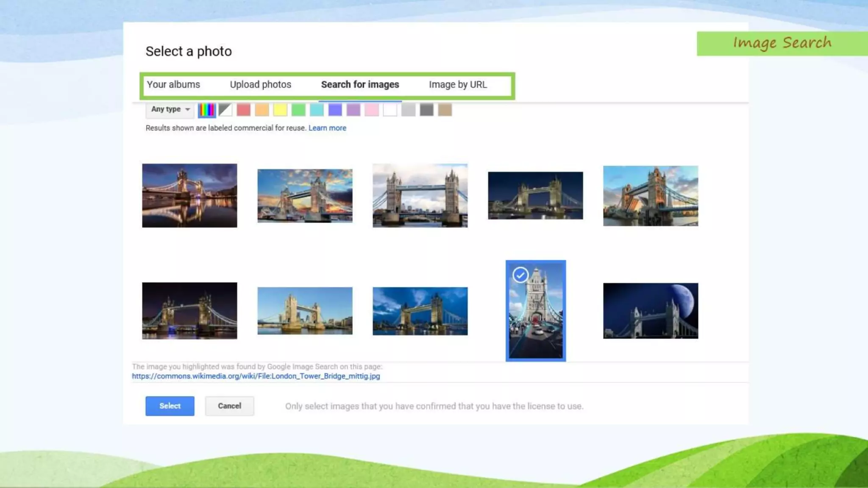This screenshot has height=488, width=868.
Task: Choose the black and white filter
Action: pyautogui.click(x=225, y=110)
